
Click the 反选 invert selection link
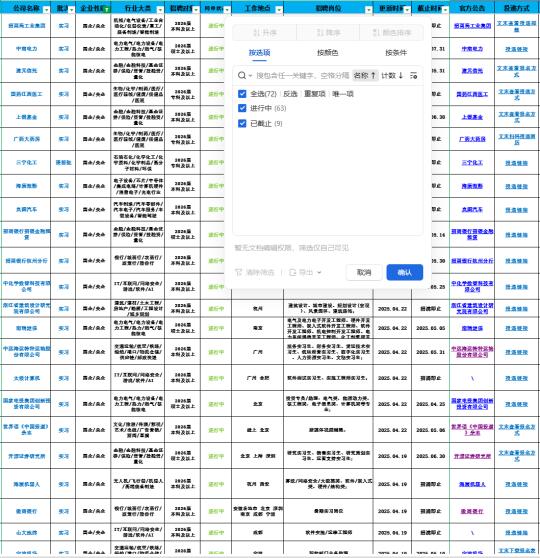pyautogui.click(x=290, y=94)
